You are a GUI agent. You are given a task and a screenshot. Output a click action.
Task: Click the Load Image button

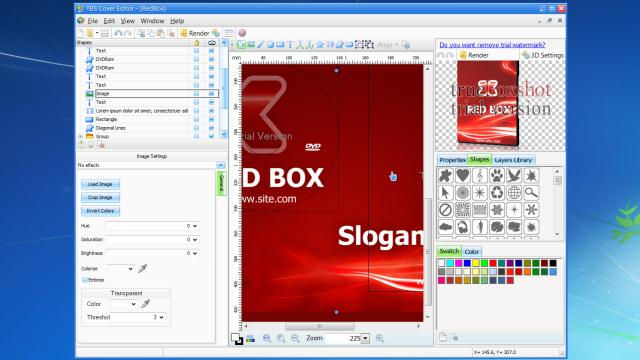(x=100, y=184)
